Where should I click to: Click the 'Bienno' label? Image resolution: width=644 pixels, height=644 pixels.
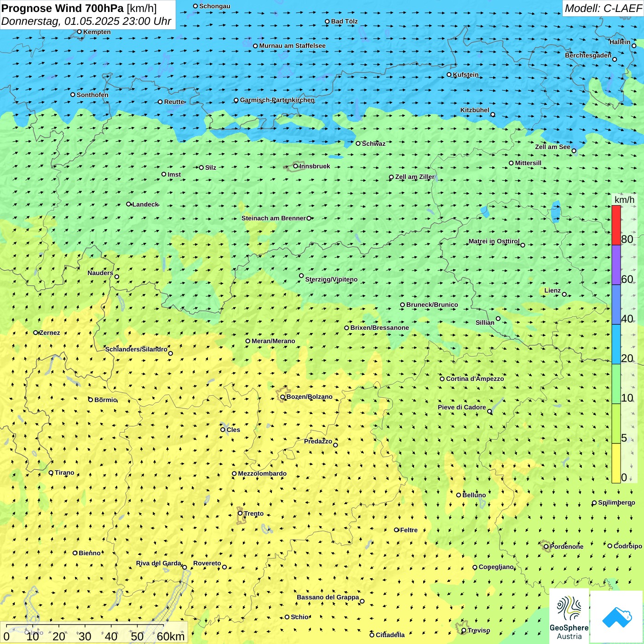point(89,553)
